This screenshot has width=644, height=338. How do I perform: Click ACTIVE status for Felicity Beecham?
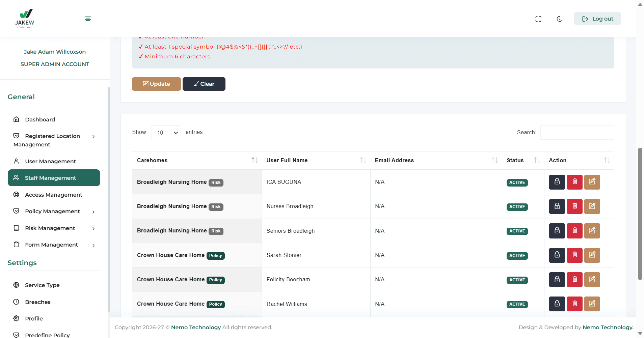[x=517, y=280]
